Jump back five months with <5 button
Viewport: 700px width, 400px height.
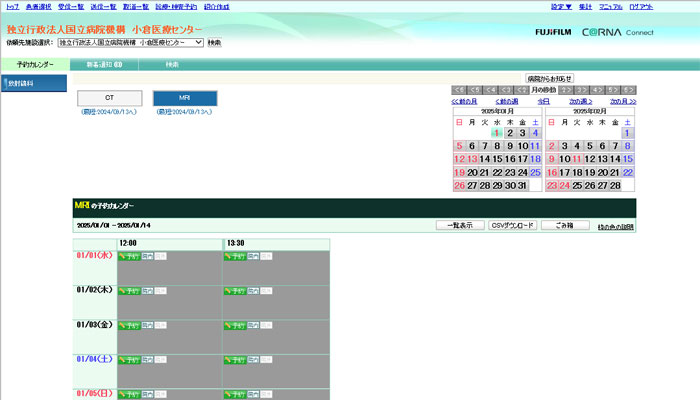[x=475, y=90]
